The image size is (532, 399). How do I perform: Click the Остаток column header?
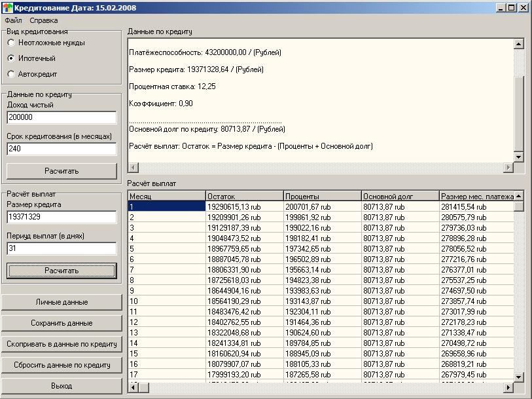244,196
